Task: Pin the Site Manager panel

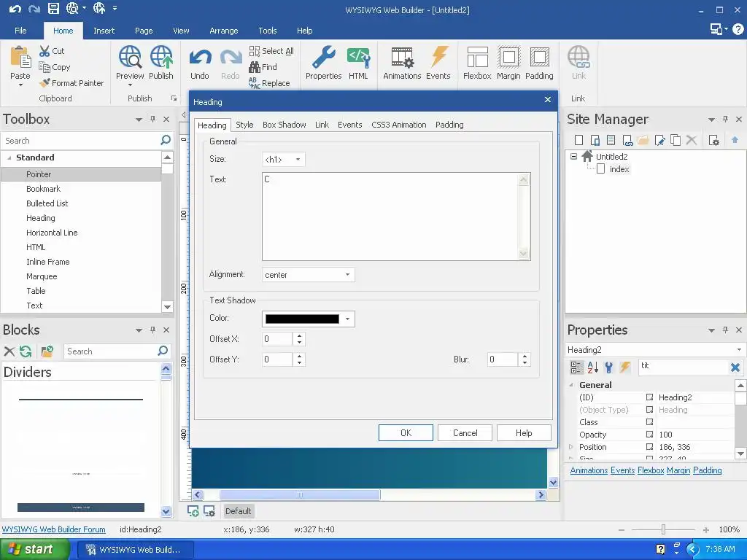Action: point(725,119)
